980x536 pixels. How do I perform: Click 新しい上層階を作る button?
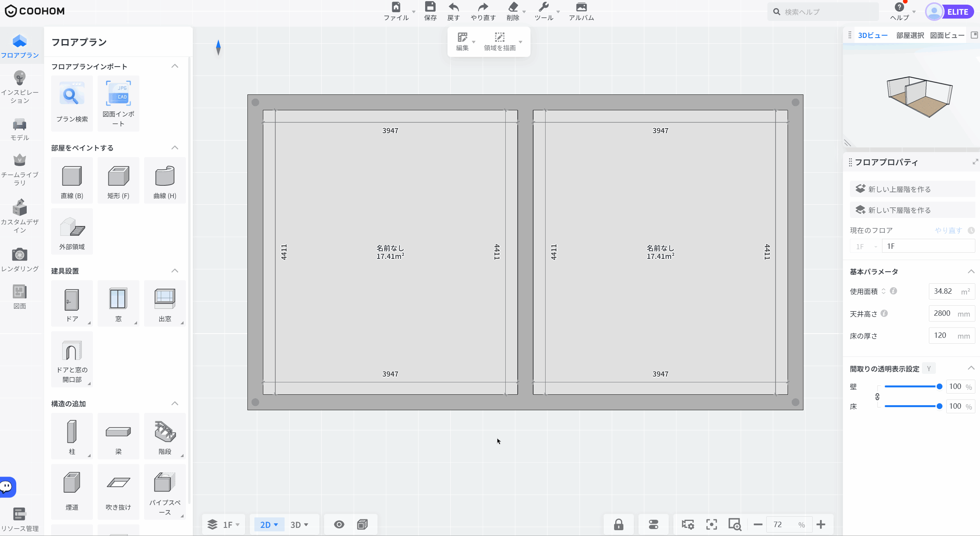pyautogui.click(x=912, y=189)
